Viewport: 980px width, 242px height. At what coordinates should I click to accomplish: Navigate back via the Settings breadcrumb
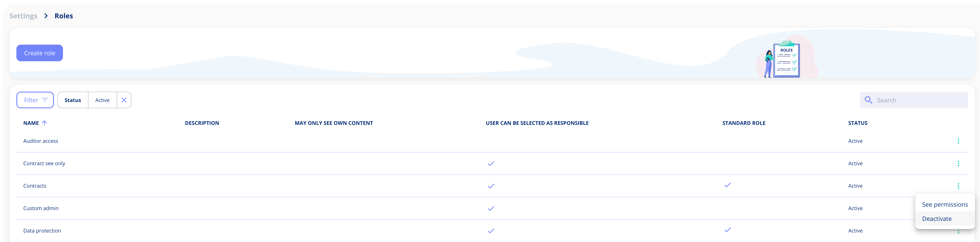(x=23, y=16)
